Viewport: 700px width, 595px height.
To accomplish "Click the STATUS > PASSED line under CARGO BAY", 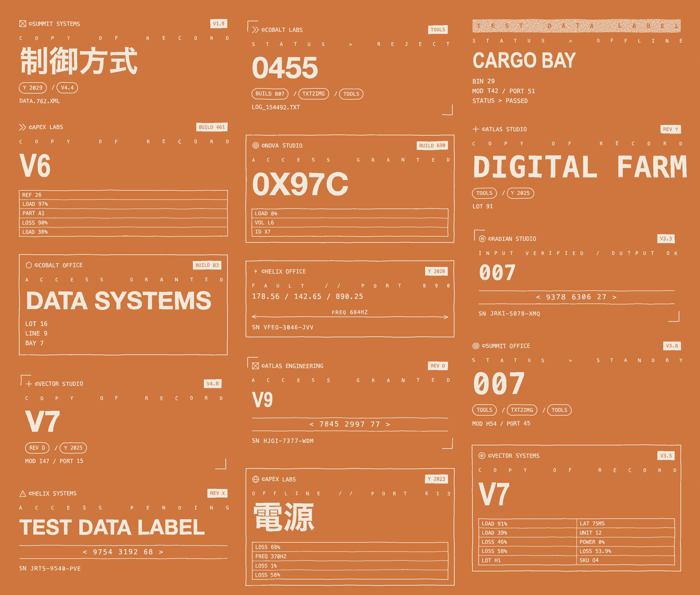I will click(x=500, y=101).
